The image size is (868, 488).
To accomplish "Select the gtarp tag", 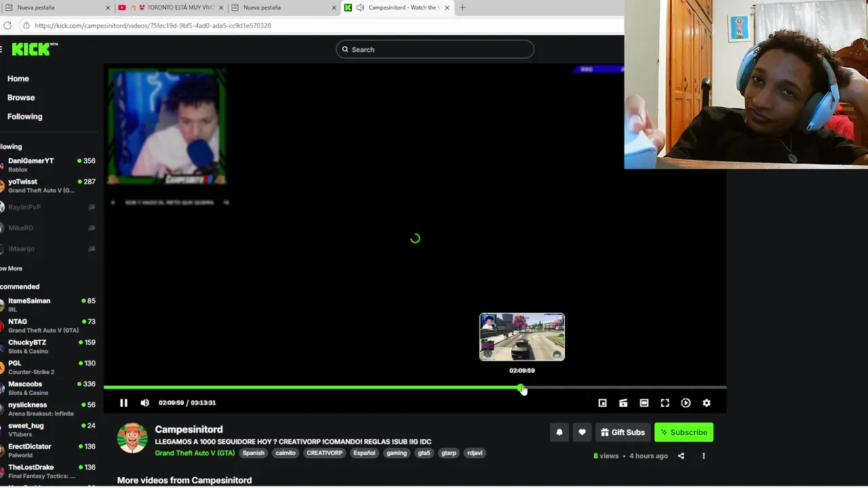I will pos(449,453).
